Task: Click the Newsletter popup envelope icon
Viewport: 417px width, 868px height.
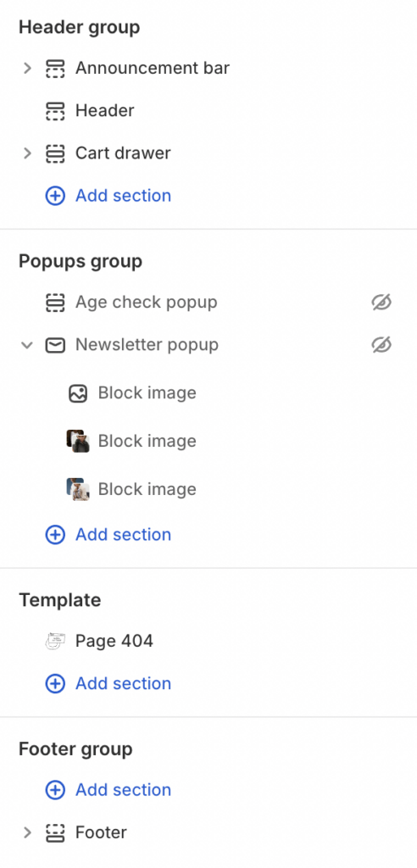Action: pos(55,346)
